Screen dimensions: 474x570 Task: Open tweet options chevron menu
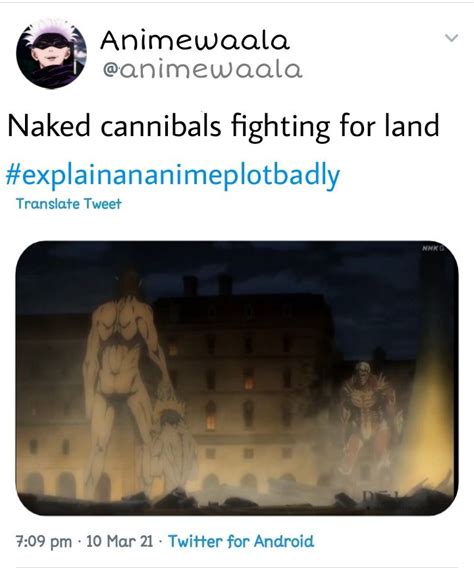(451, 38)
